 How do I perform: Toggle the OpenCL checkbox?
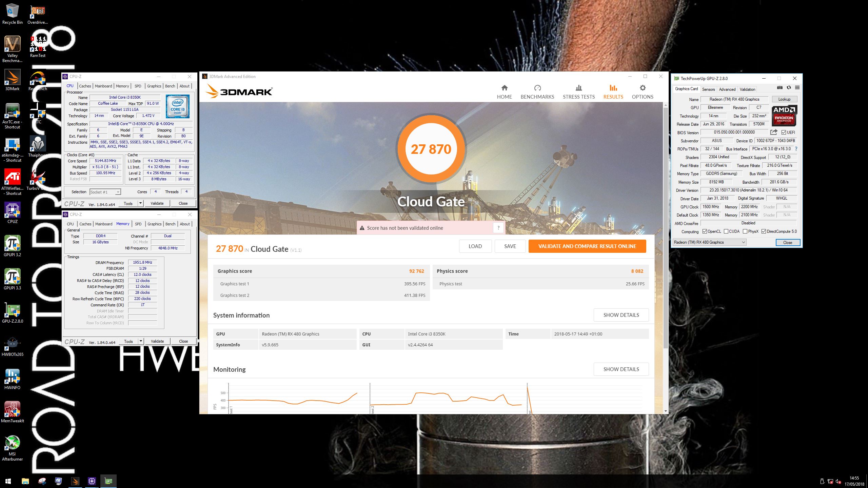(705, 231)
